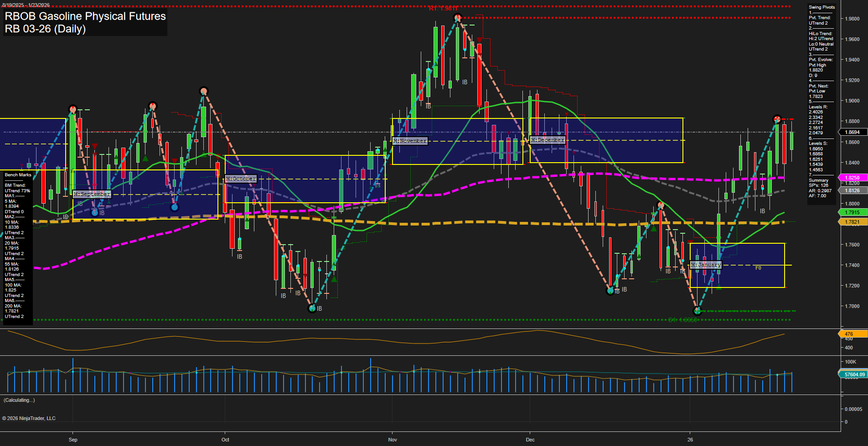
Task: Collapse the Bench Marks panel
Action: point(17,174)
